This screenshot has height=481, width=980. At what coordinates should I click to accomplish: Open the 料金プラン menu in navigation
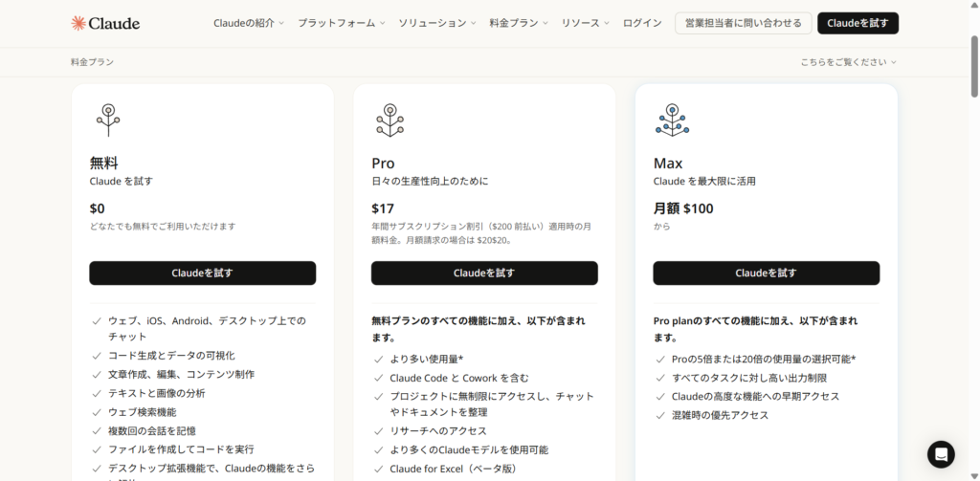pos(519,23)
